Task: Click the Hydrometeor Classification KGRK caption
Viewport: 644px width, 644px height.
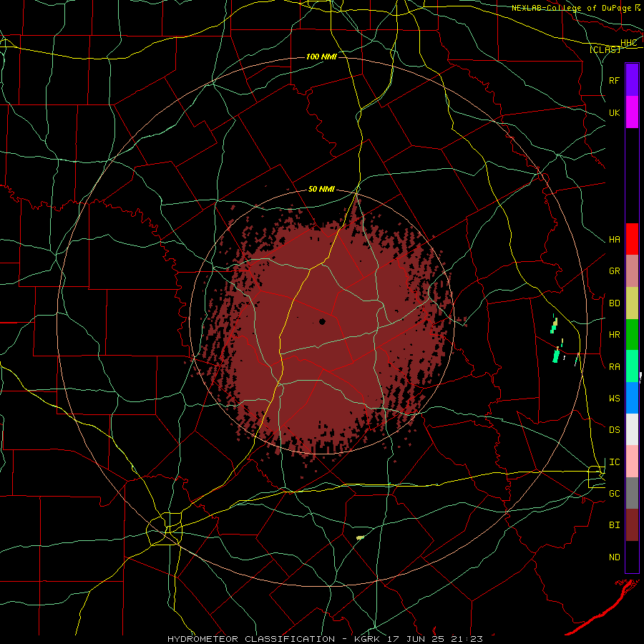Action: click(325, 639)
